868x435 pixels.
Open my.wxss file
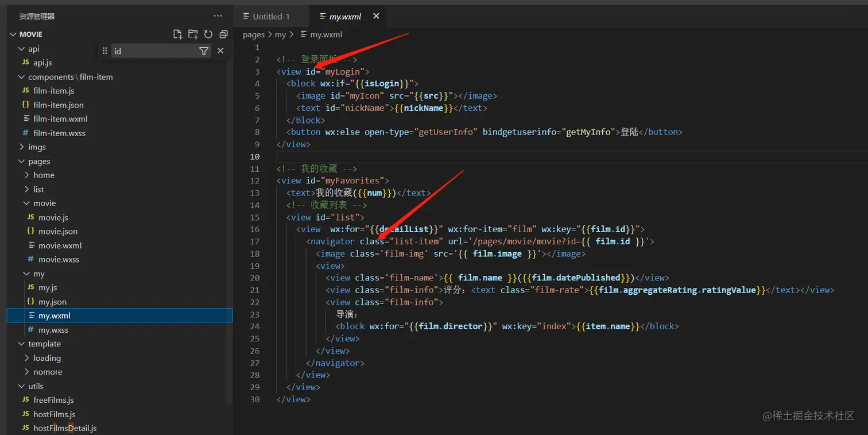(53, 330)
